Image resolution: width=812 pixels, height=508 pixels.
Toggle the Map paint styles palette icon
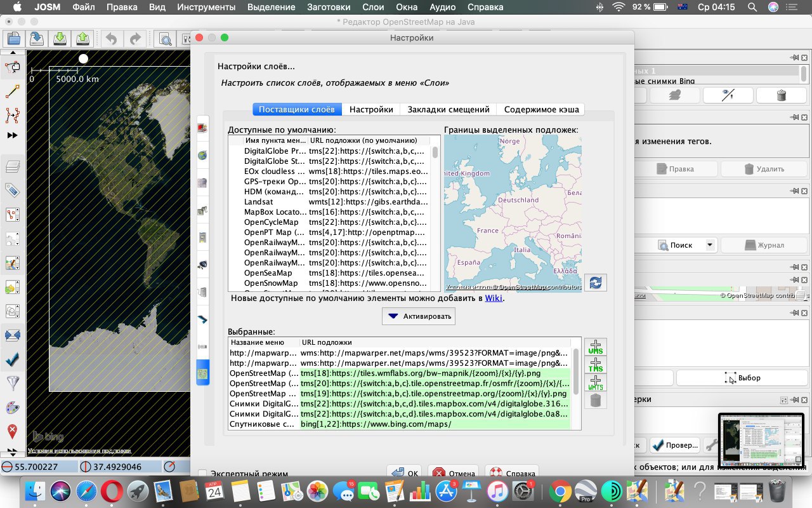pos(12,407)
